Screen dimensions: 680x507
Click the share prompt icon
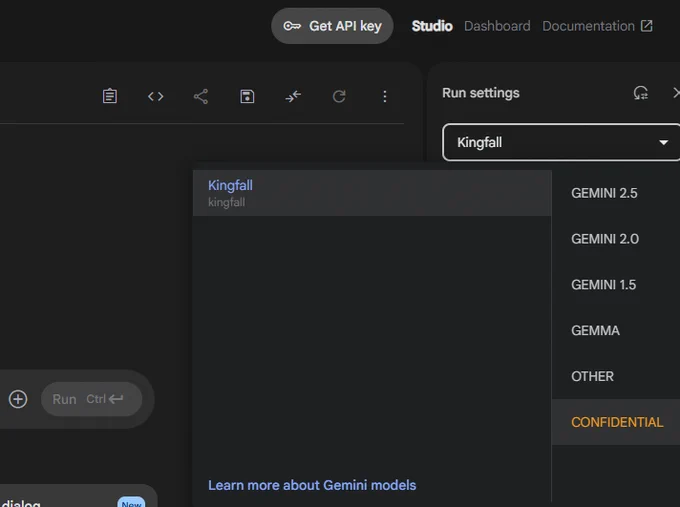[201, 96]
